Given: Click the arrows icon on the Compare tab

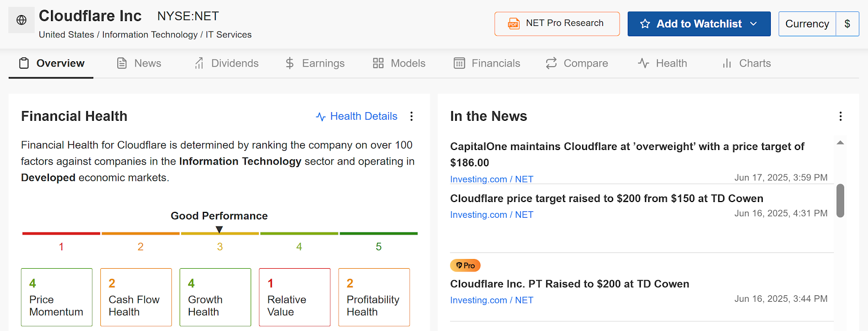Looking at the screenshot, I should click(551, 63).
